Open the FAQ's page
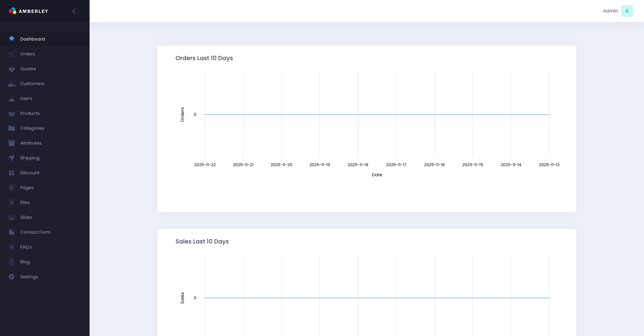644x336 pixels. pyautogui.click(x=26, y=247)
